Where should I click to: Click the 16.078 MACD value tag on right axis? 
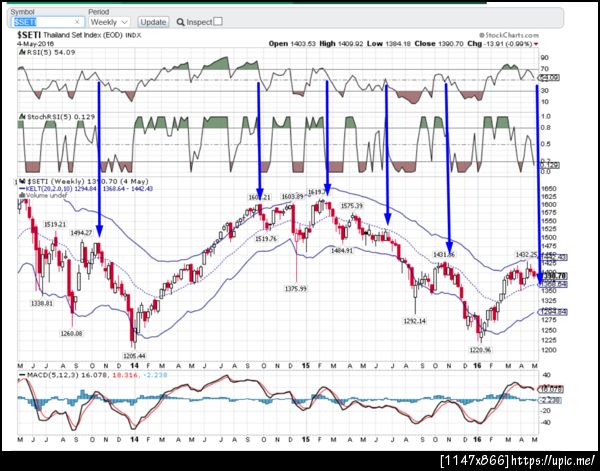tap(550, 390)
